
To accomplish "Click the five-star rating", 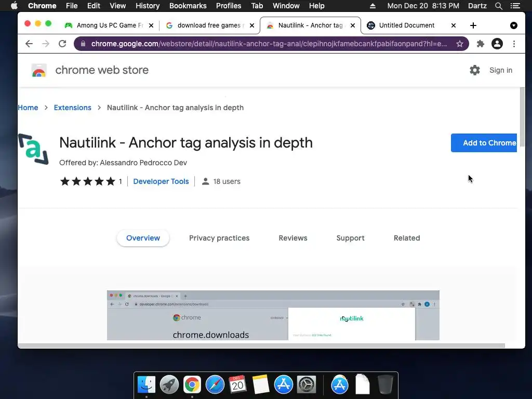I will [87, 181].
